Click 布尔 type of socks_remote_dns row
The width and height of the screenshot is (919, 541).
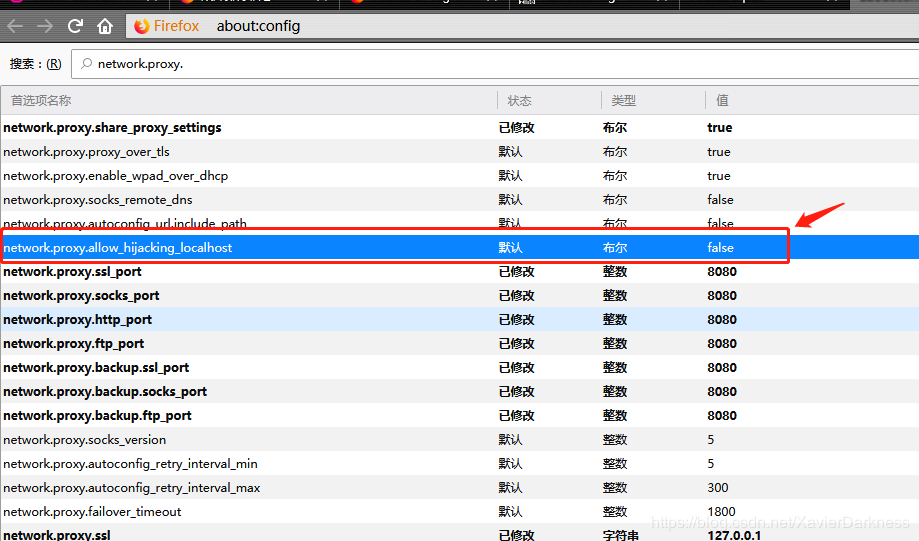point(615,199)
